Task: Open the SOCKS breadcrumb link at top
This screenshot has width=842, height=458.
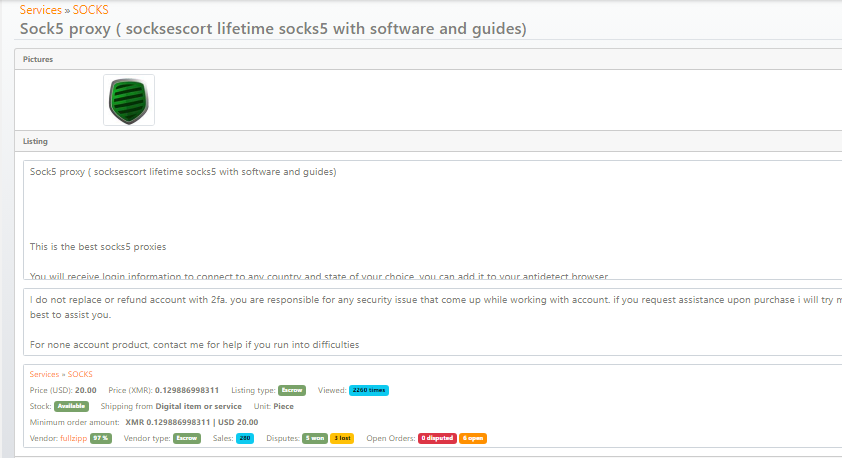Action: [x=91, y=10]
